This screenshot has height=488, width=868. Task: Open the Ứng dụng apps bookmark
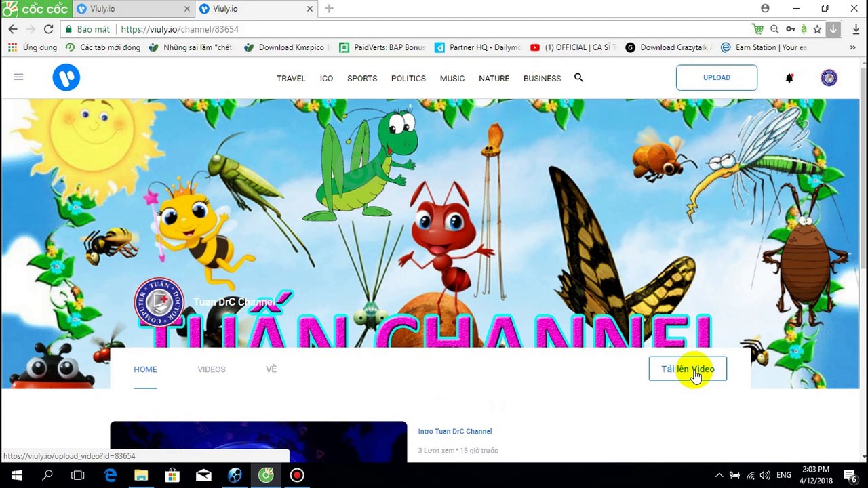(33, 47)
